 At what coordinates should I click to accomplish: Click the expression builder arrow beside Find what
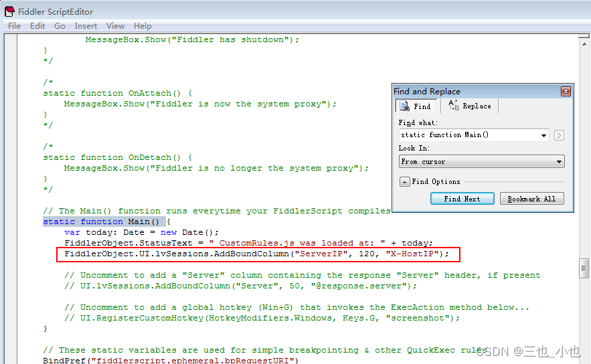point(559,135)
